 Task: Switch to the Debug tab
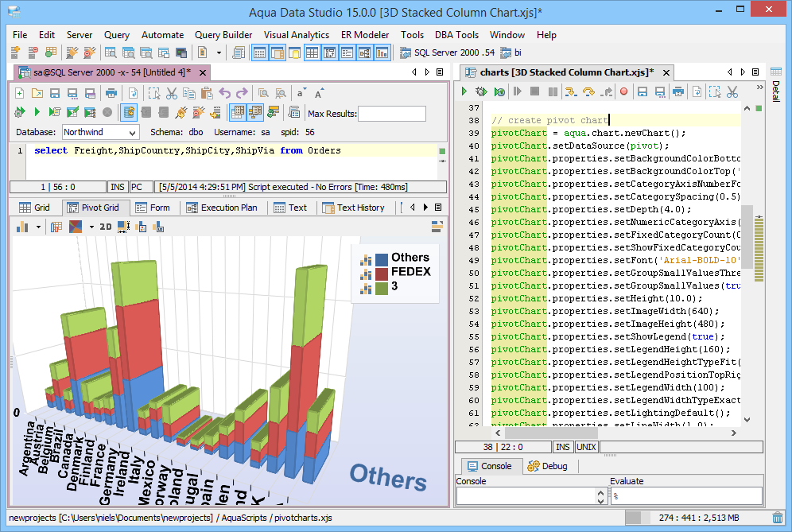point(548,466)
